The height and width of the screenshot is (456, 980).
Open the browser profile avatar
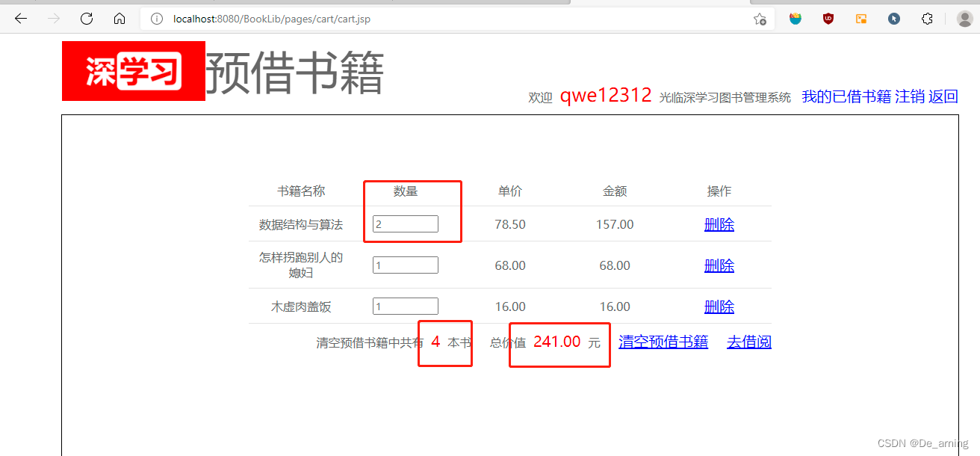[964, 19]
